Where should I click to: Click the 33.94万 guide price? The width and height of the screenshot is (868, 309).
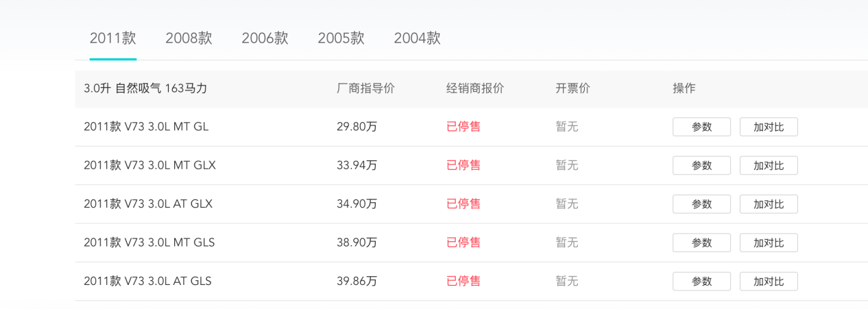point(357,165)
